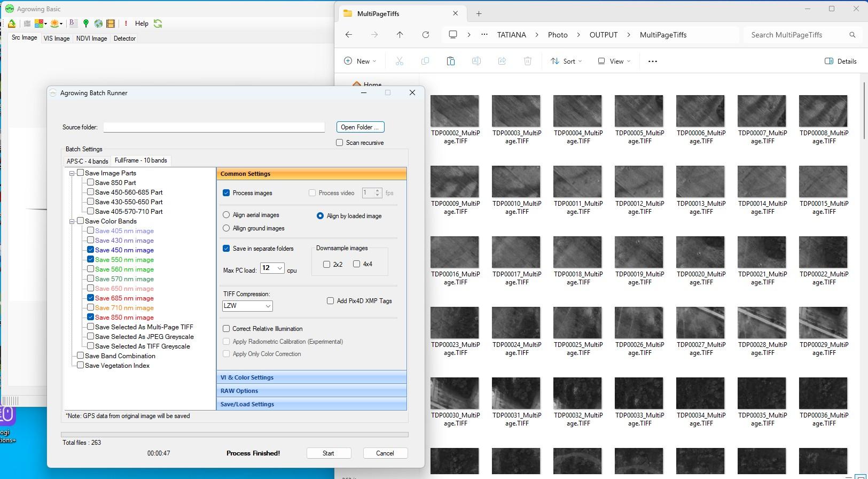Check Save 405 nm image
The image size is (868, 479).
tap(90, 231)
